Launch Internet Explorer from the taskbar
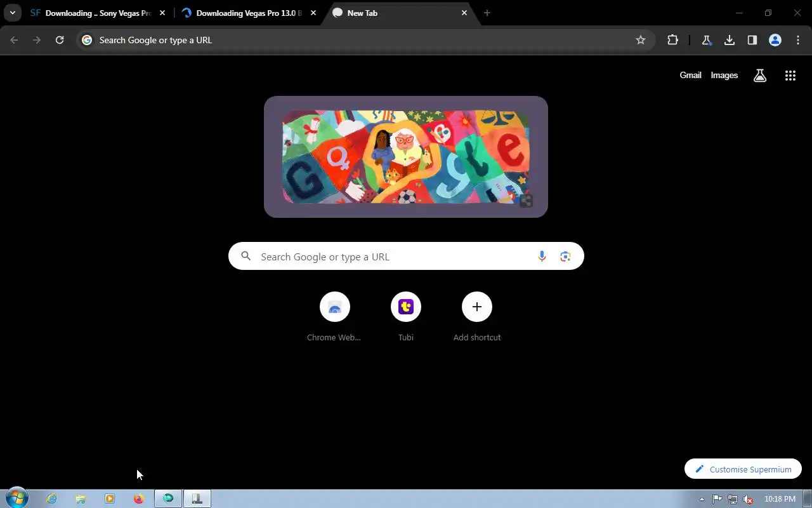812x508 pixels. [51, 498]
